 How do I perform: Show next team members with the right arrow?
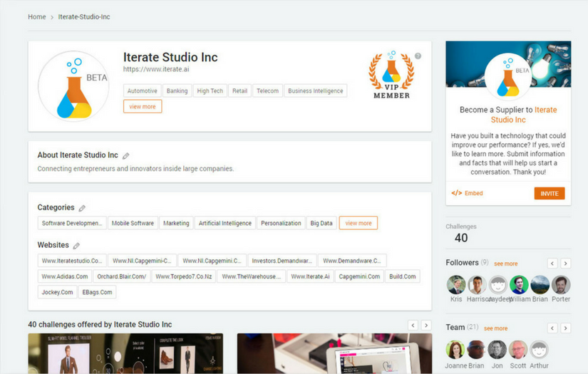(565, 328)
